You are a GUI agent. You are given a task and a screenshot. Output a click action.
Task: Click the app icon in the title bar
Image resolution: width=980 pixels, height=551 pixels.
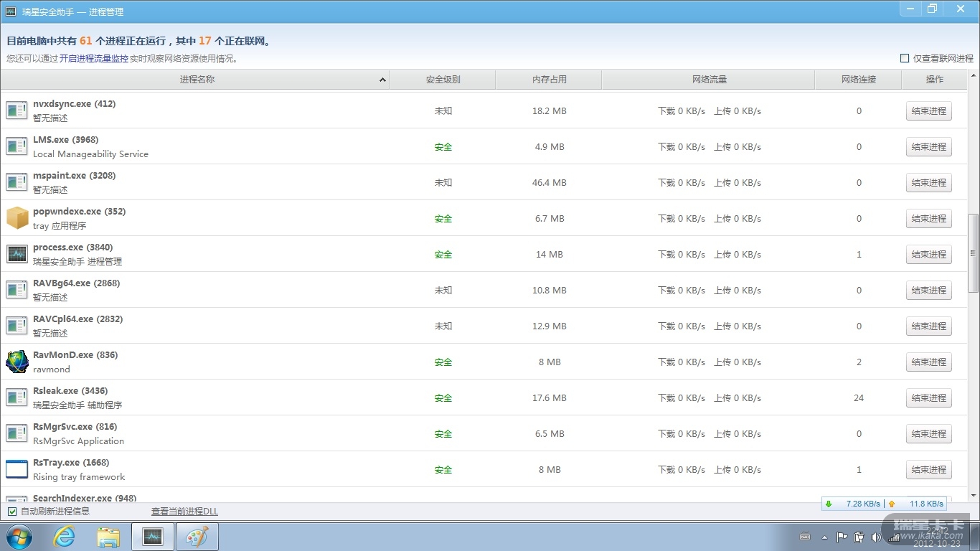[x=11, y=11]
